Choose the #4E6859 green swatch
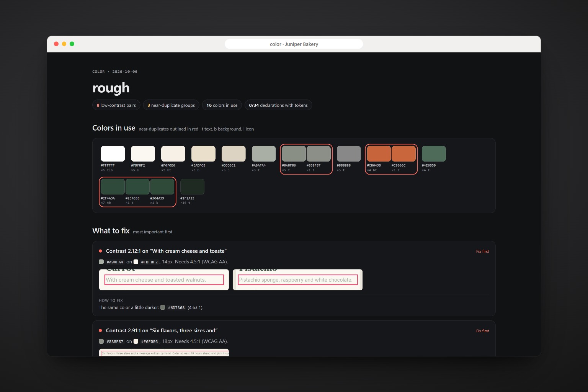The image size is (588, 392). click(434, 154)
